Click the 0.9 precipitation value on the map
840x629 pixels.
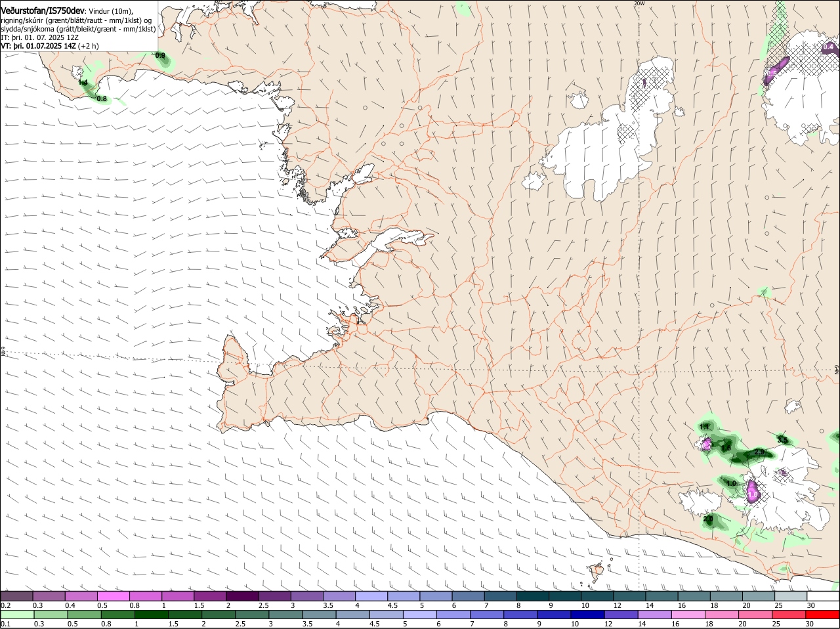160,56
